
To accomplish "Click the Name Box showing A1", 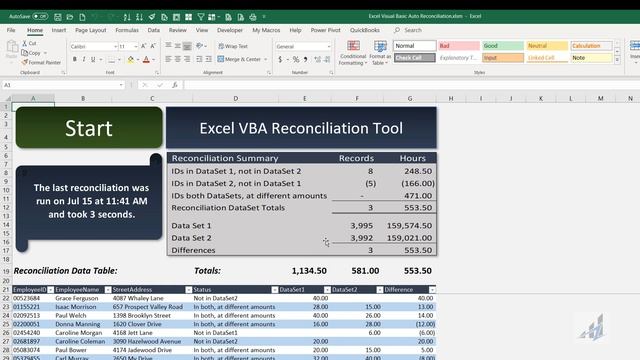I will coord(62,85).
